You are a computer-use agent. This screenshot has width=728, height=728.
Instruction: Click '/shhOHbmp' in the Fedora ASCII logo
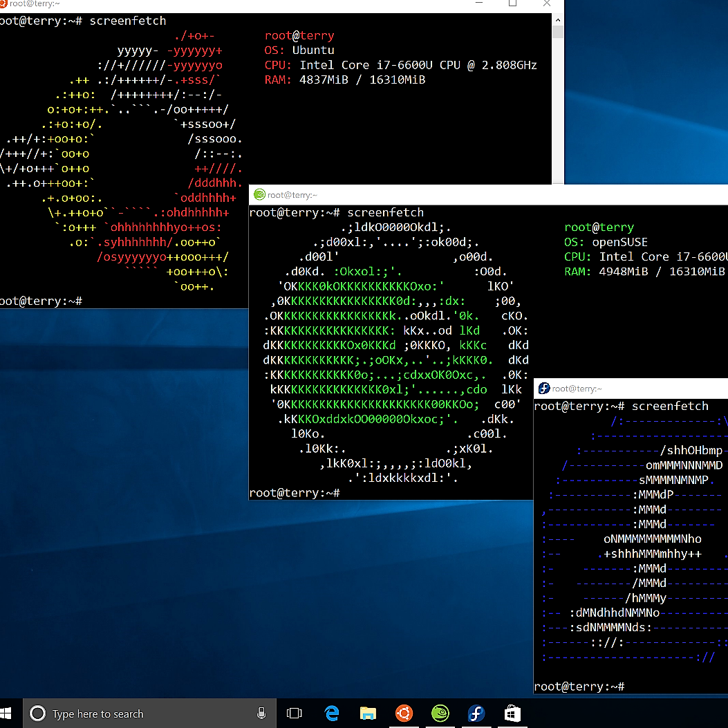(x=691, y=450)
